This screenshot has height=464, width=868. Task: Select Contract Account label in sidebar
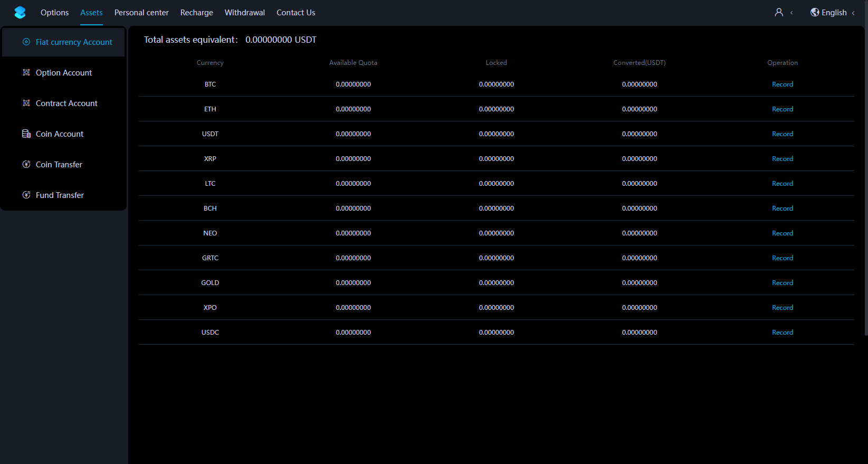tap(66, 103)
